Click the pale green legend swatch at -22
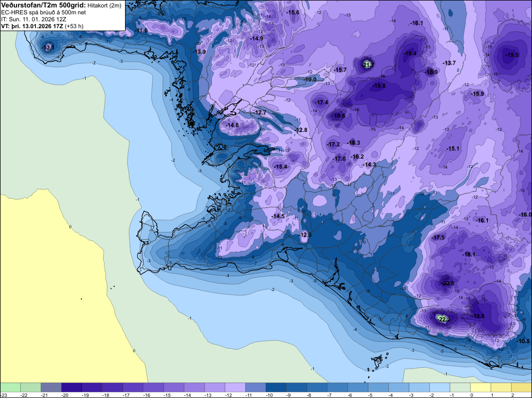Viewport: 532px width, 398px height. 30,387
